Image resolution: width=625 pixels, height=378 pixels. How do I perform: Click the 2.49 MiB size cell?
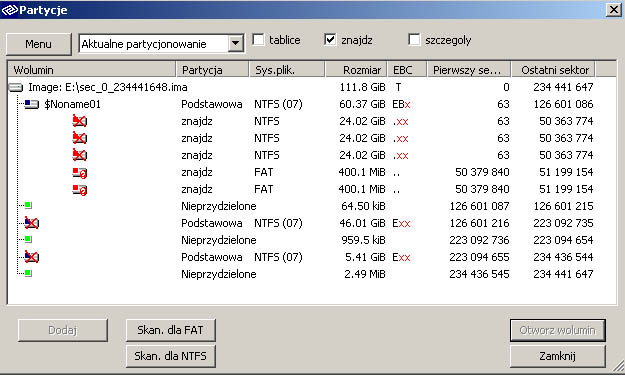click(x=364, y=274)
